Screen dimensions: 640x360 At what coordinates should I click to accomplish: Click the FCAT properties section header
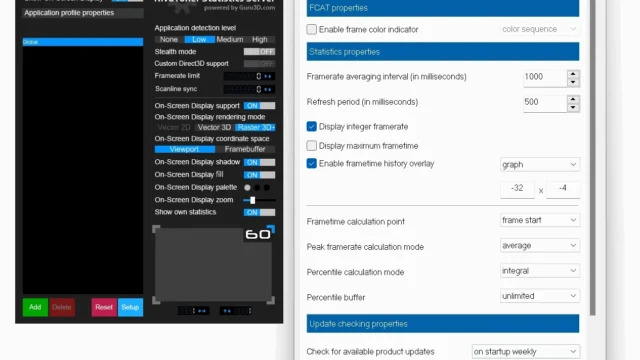tap(443, 8)
